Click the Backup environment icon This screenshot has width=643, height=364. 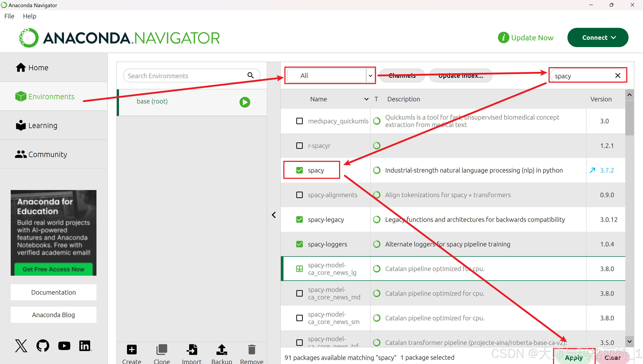[222, 350]
